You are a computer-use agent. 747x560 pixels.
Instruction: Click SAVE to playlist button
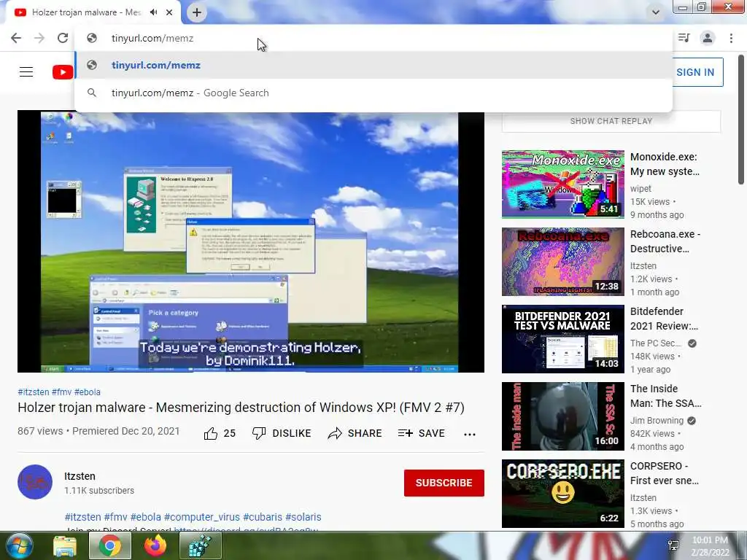421,433
